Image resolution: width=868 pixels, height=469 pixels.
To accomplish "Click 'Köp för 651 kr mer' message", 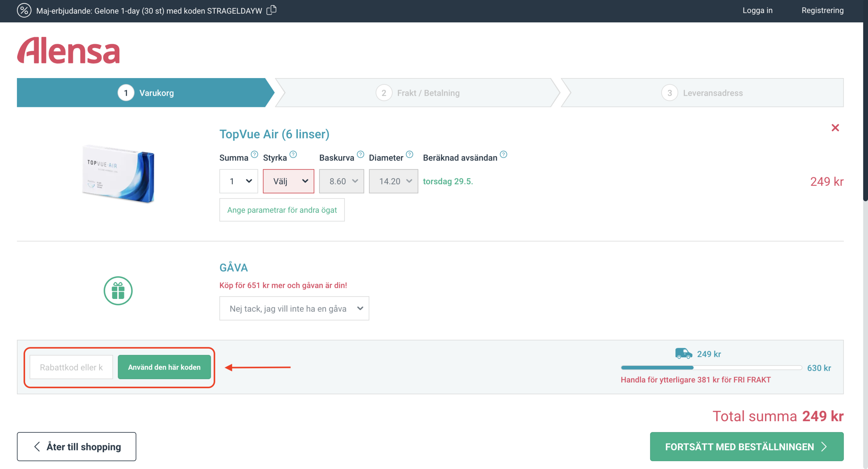I will [x=283, y=285].
